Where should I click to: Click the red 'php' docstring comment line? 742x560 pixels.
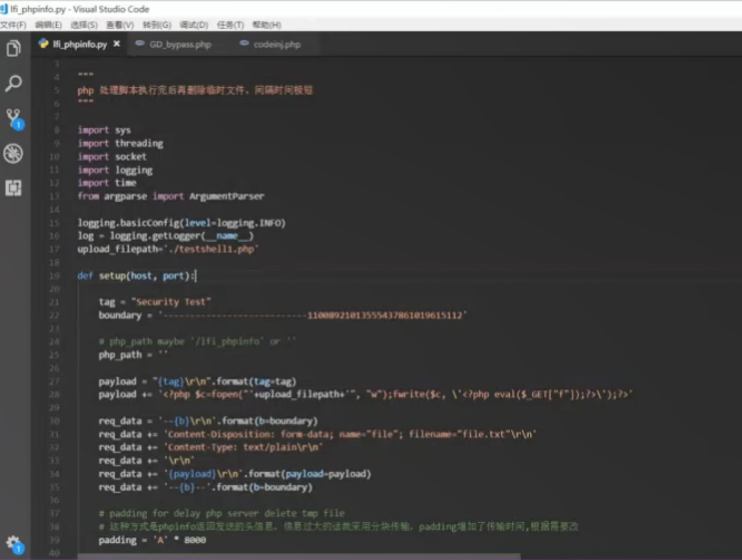[x=195, y=90]
